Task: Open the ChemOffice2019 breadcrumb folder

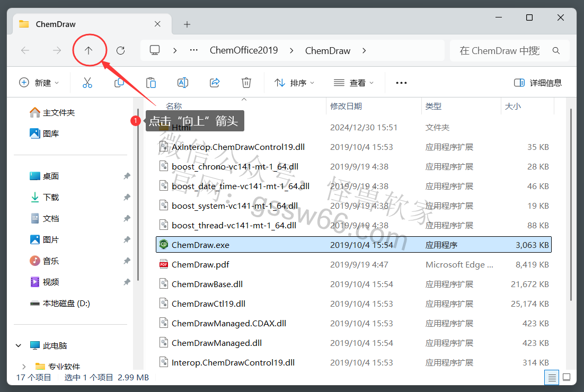Action: [x=244, y=50]
